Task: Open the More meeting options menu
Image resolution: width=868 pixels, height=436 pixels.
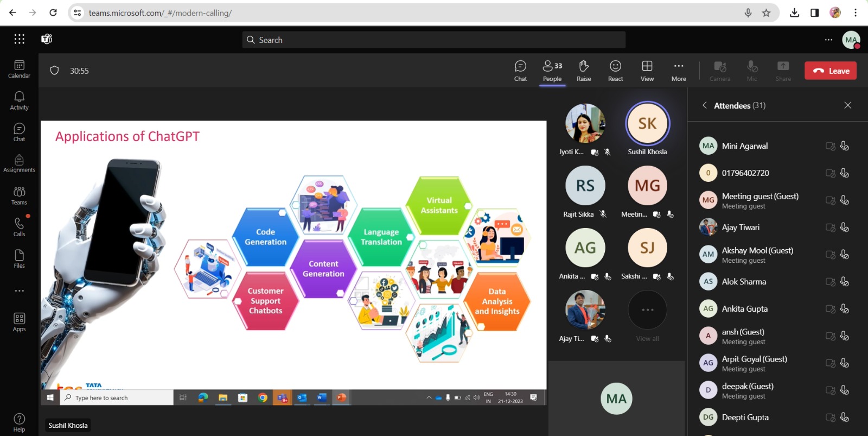Action: pos(679,71)
